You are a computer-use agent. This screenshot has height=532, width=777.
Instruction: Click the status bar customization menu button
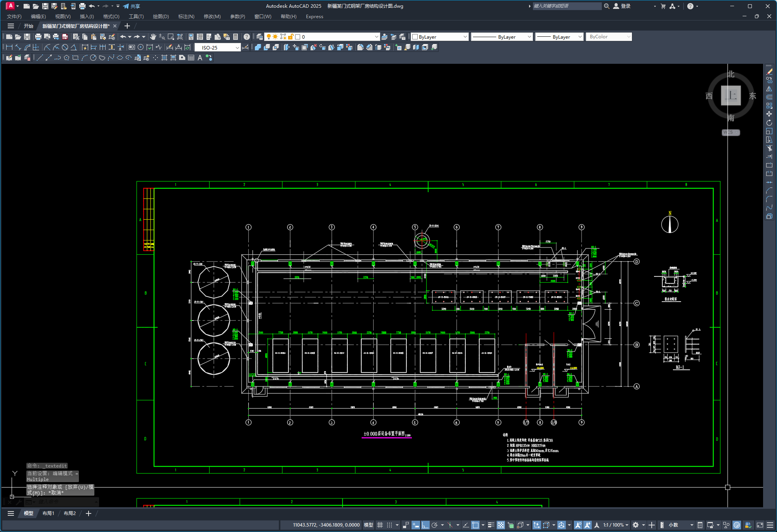770,525
